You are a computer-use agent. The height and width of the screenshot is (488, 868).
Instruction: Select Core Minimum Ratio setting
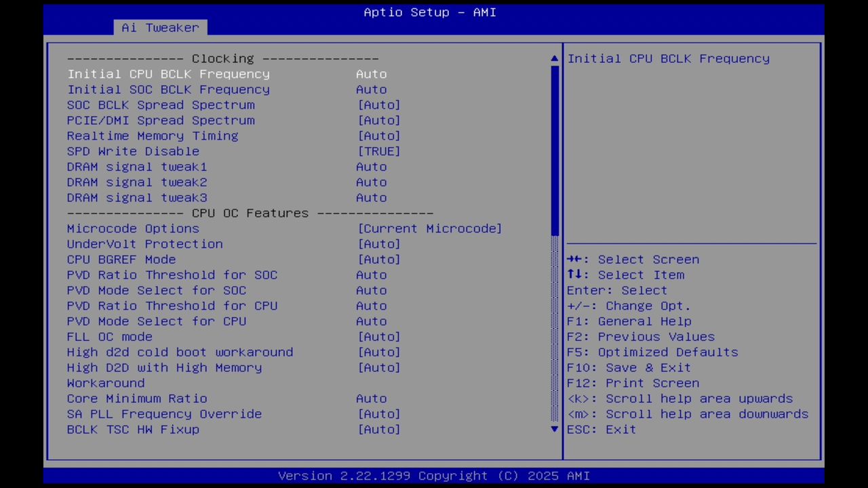137,399
